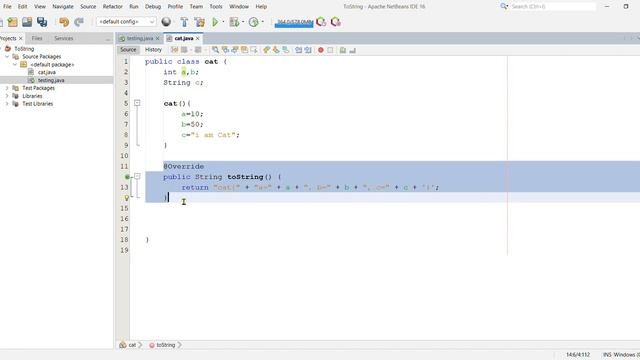This screenshot has width=640, height=360.
Task: Click the Build Project hammer icon
Action: [184, 22]
